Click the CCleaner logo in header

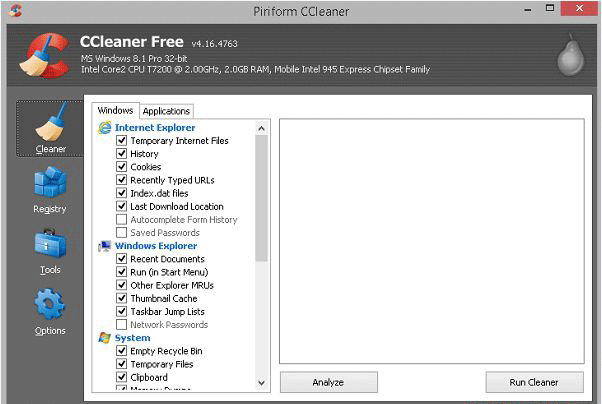coord(45,55)
